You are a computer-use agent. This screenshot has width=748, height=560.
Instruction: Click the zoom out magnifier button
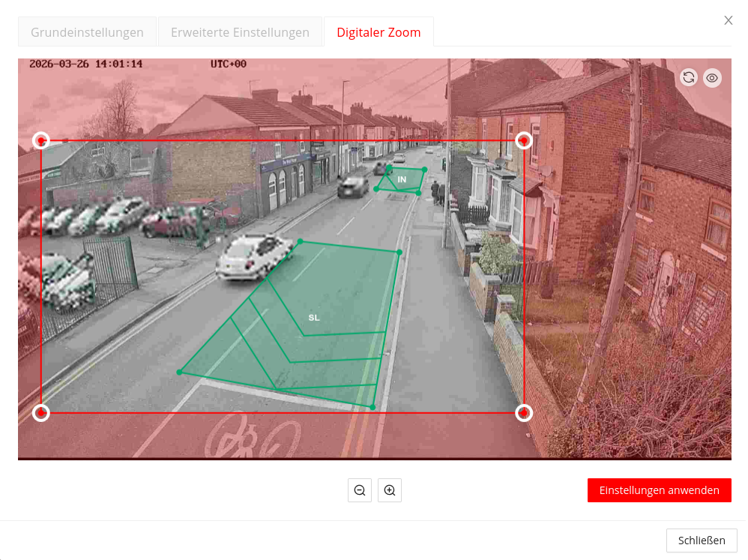coord(360,490)
